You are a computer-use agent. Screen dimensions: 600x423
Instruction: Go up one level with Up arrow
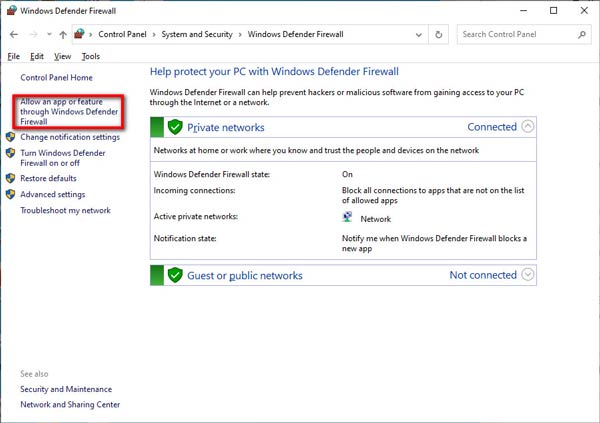[63, 35]
